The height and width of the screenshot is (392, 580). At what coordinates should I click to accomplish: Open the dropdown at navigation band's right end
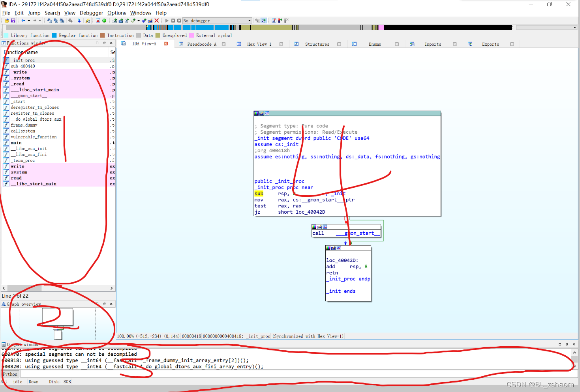point(574,28)
